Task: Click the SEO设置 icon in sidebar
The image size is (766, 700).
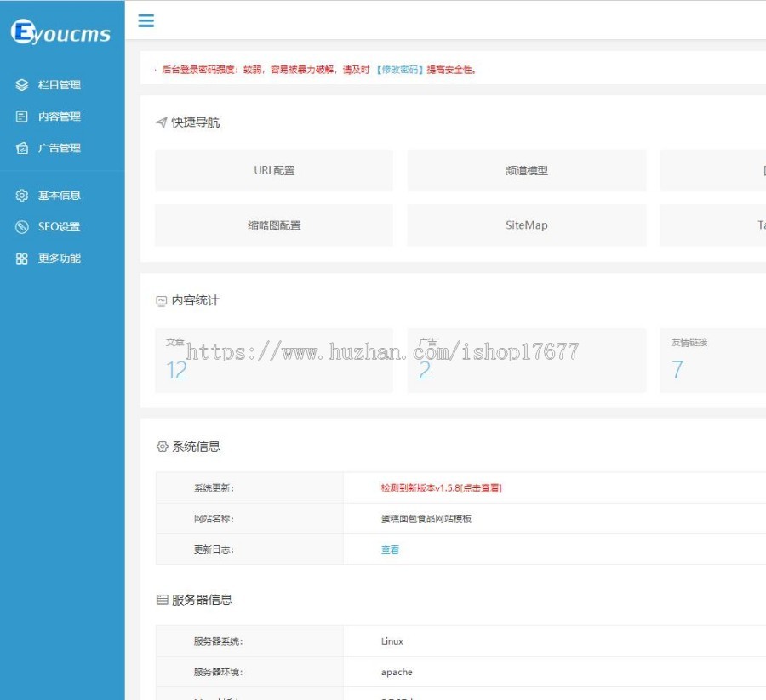Action: [21, 227]
